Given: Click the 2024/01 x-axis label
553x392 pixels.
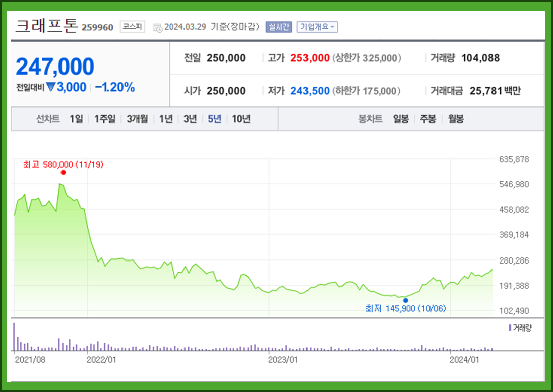Looking at the screenshot, I should (x=464, y=360).
